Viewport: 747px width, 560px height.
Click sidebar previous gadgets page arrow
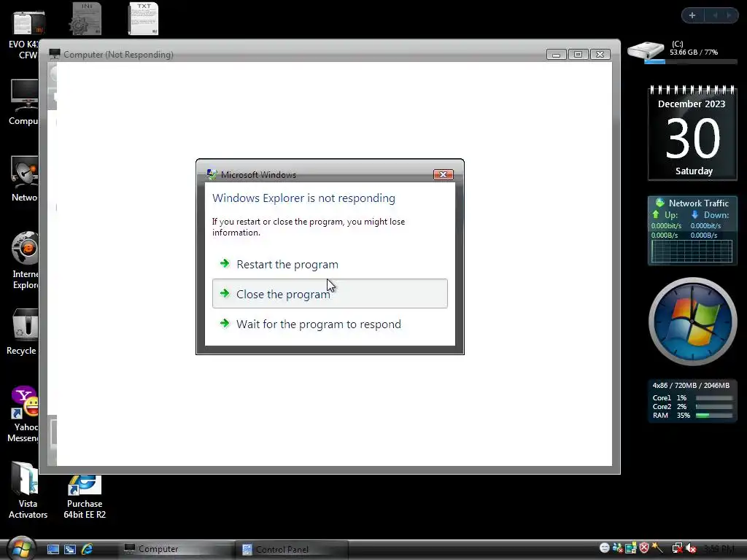tap(715, 15)
